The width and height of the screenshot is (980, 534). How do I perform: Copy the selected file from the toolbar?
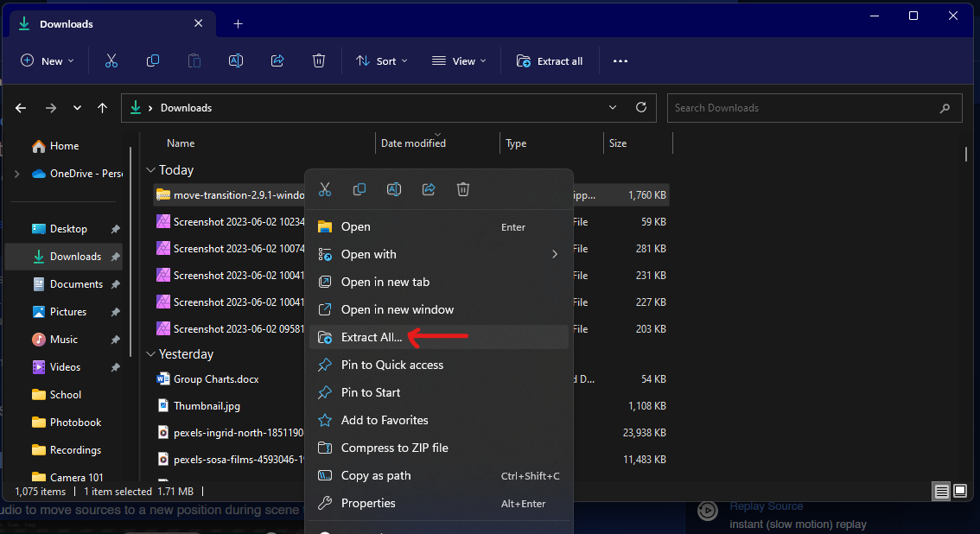[x=152, y=60]
